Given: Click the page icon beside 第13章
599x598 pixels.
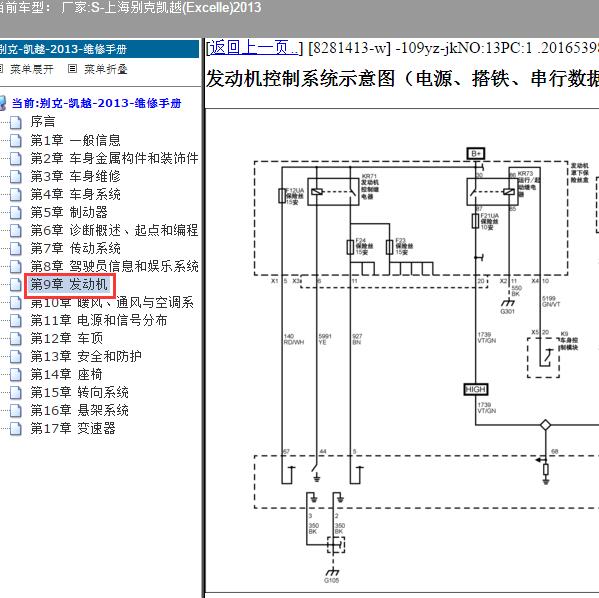Looking at the screenshot, I should click(x=16, y=357).
